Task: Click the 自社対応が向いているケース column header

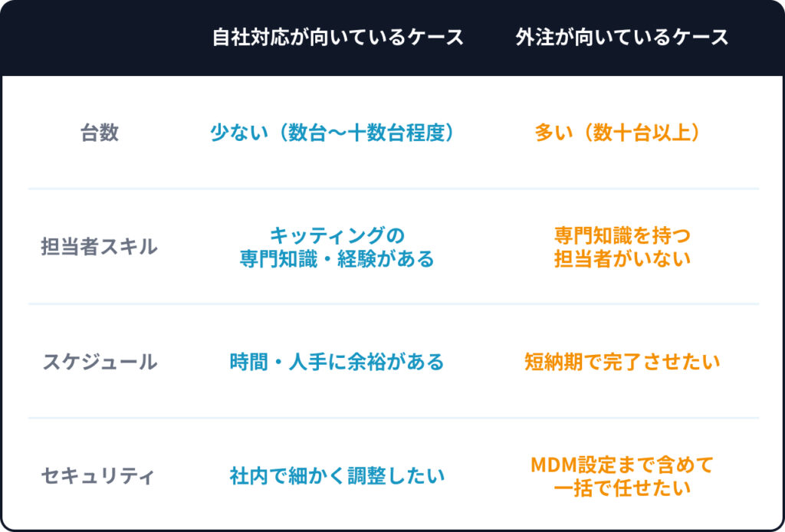Action: (338, 38)
